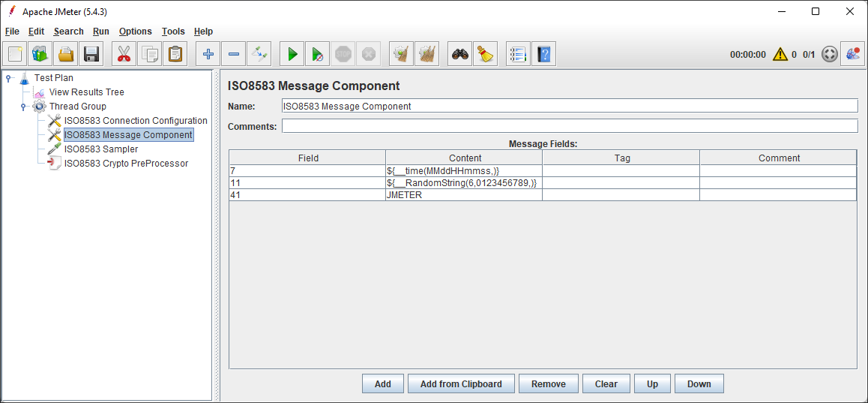Click the Up button

point(653,383)
